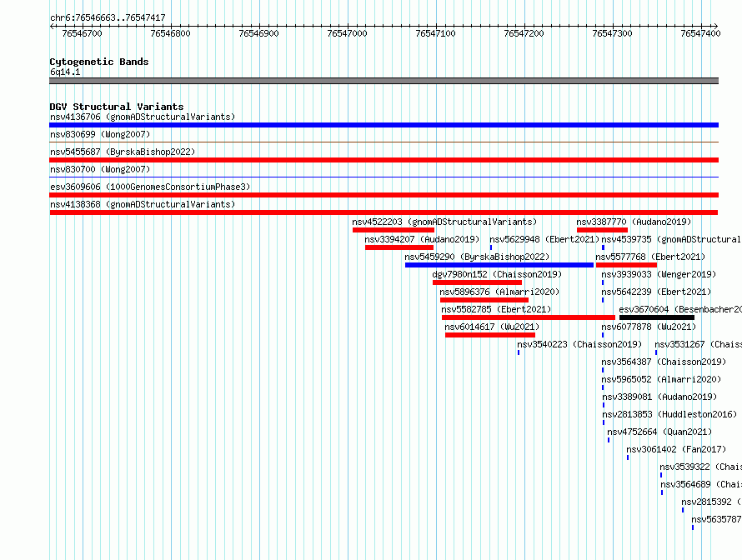
Task: Select nsv3394207 (Audano2019) label
Action: point(422,239)
